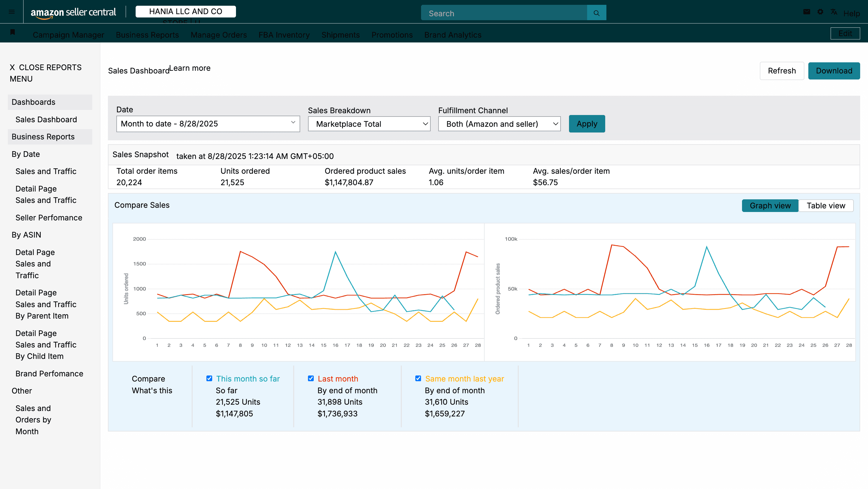The image size is (868, 489).
Task: Open Business Reports in the top navigation
Action: [x=147, y=35]
